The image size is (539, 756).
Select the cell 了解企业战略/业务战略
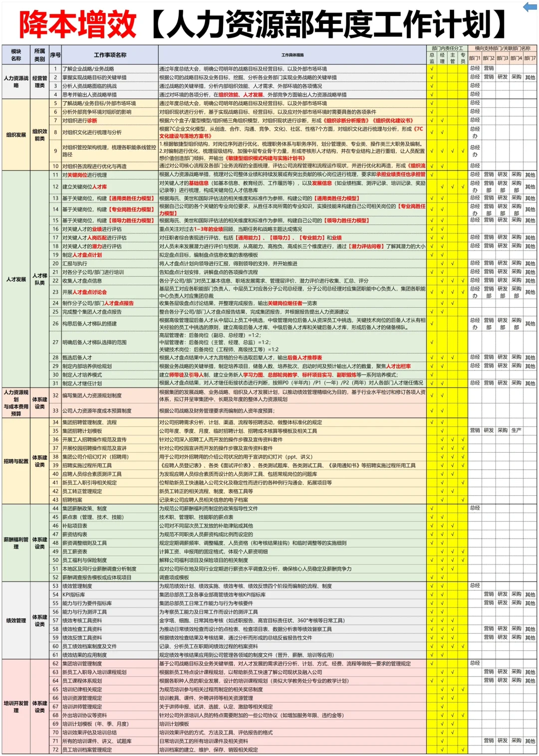pyautogui.click(x=110, y=69)
